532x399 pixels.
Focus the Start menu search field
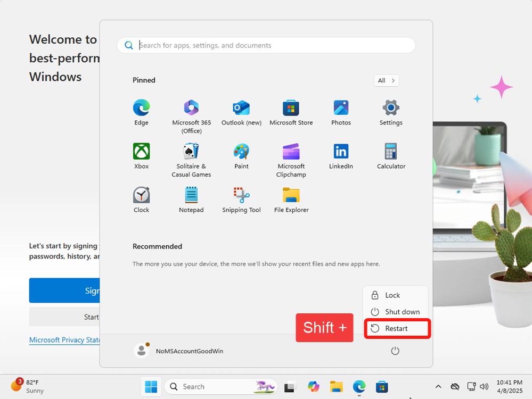[266, 45]
